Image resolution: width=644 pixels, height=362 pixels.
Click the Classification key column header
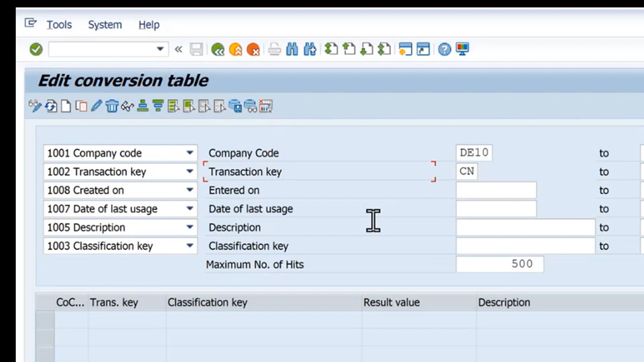coord(264,302)
